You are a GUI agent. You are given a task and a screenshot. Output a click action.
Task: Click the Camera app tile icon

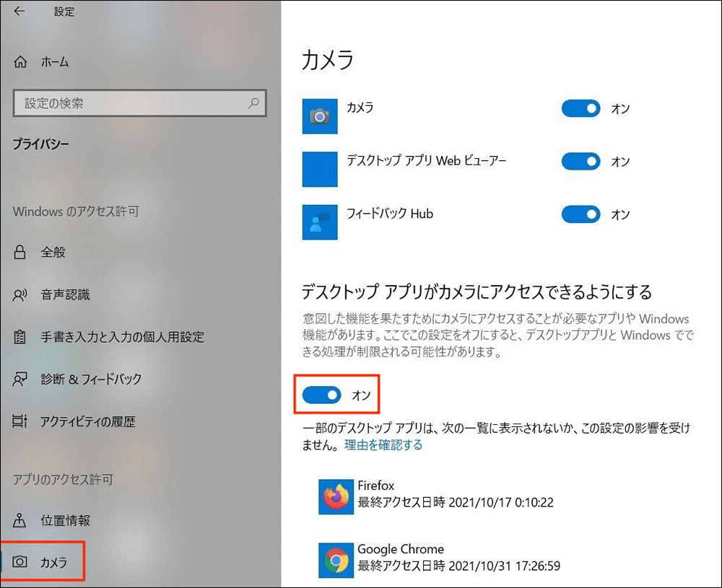click(x=320, y=116)
